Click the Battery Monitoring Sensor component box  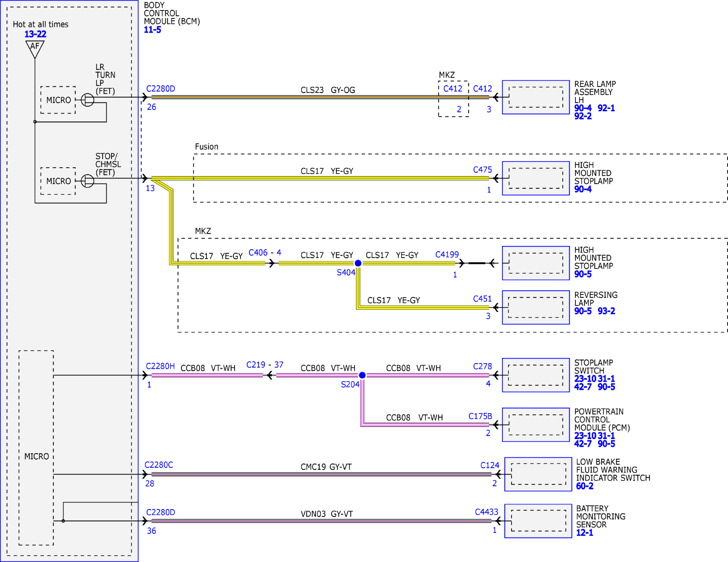point(538,521)
